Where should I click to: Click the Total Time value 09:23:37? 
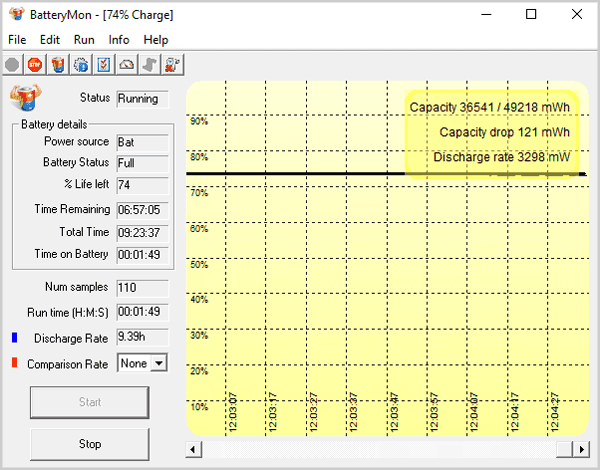point(142,233)
